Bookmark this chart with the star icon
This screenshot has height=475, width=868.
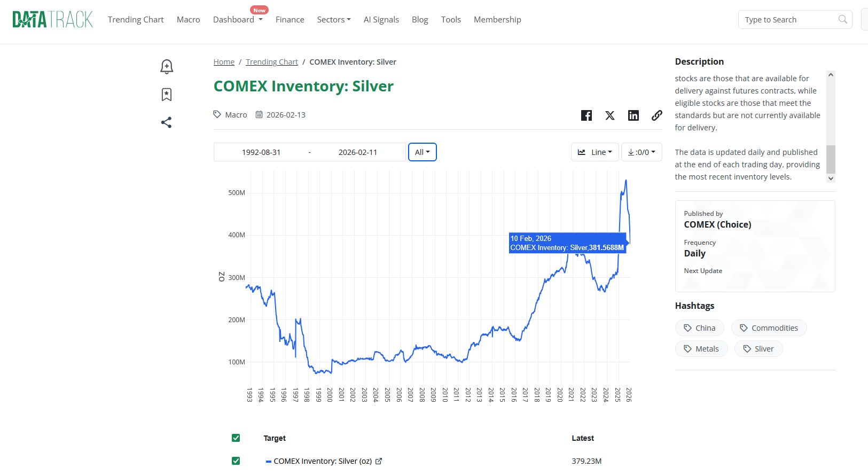click(167, 95)
